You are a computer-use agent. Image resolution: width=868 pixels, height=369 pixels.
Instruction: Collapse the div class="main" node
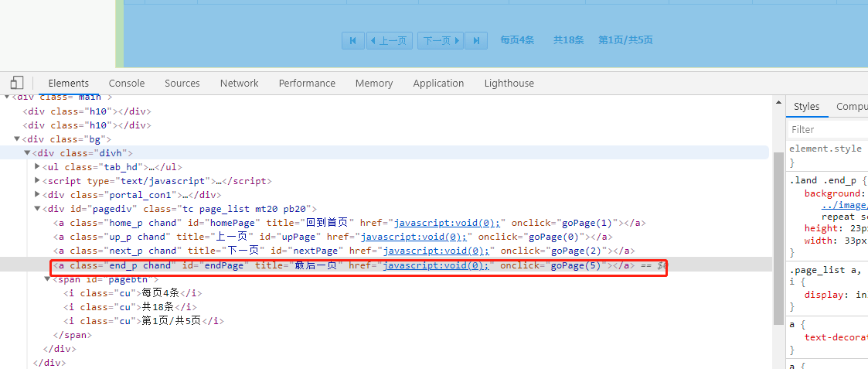pos(7,97)
